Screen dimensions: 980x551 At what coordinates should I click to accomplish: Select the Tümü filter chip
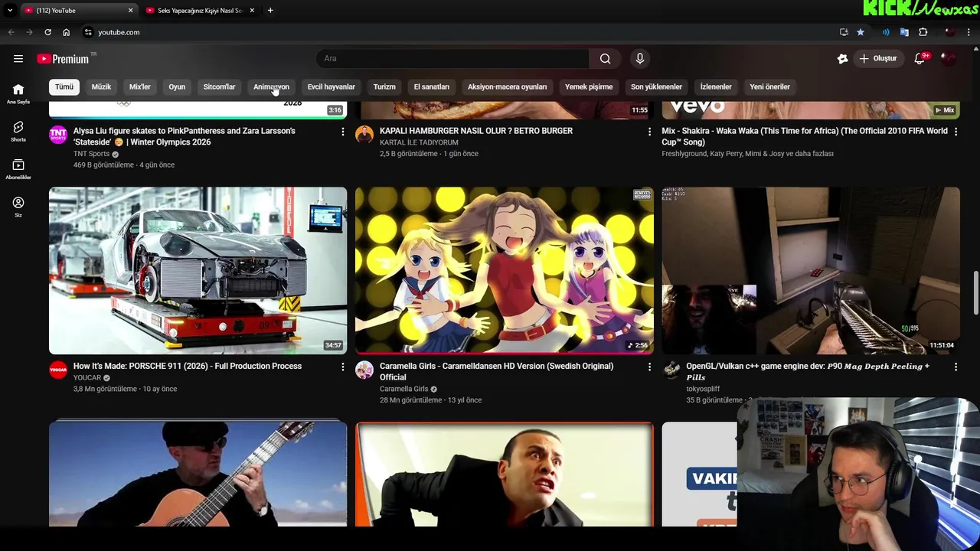(64, 86)
